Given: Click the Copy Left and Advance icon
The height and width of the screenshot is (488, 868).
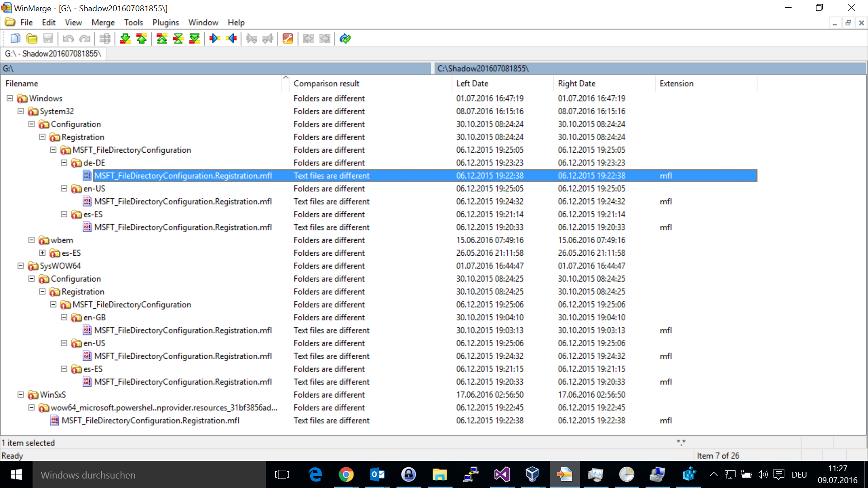Looking at the screenshot, I should [x=268, y=39].
